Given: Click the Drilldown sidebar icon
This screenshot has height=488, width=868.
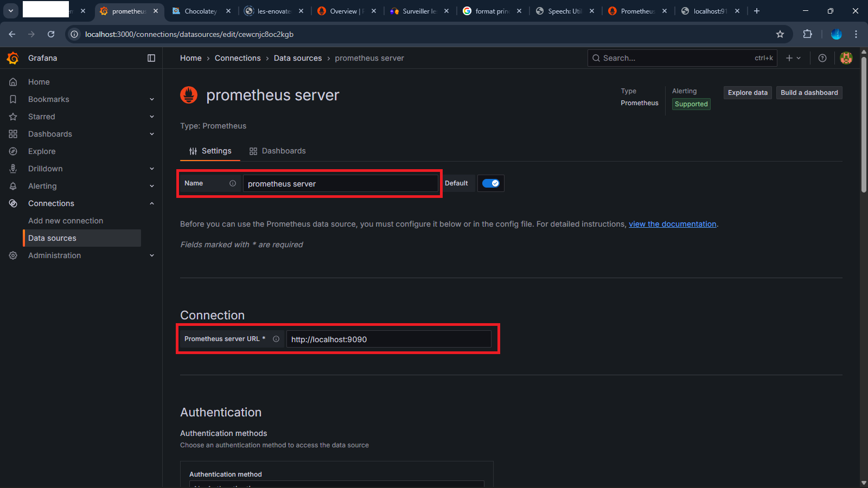Looking at the screenshot, I should [x=13, y=169].
